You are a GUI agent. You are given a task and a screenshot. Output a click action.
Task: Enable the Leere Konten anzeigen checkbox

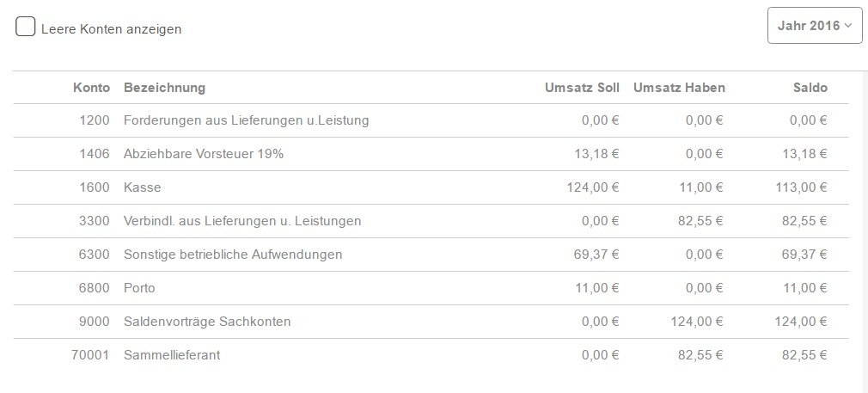[26, 28]
